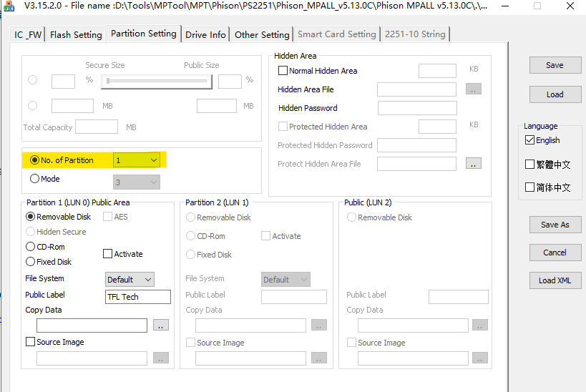The width and height of the screenshot is (586, 392).
Task: Tick the 繁體中文 language checkbox
Action: [x=529, y=165]
